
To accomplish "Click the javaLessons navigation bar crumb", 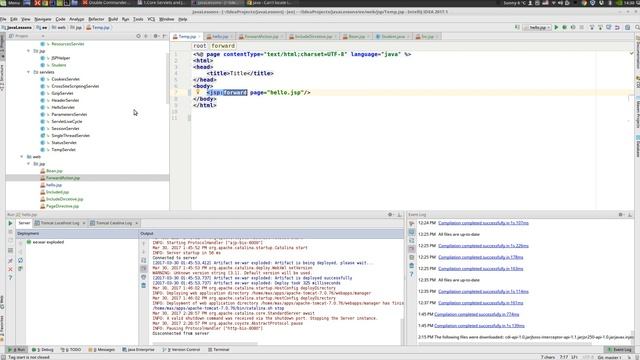I will tap(17, 27).
